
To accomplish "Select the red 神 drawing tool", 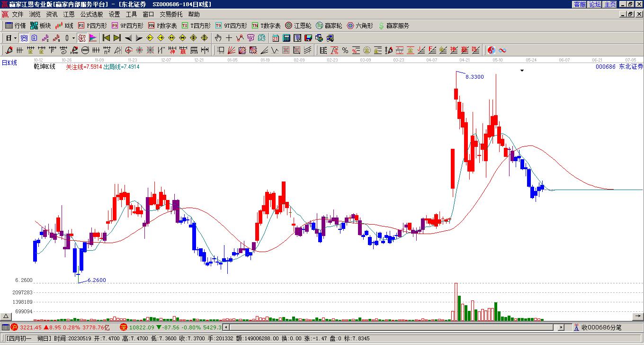I will click(172, 50).
